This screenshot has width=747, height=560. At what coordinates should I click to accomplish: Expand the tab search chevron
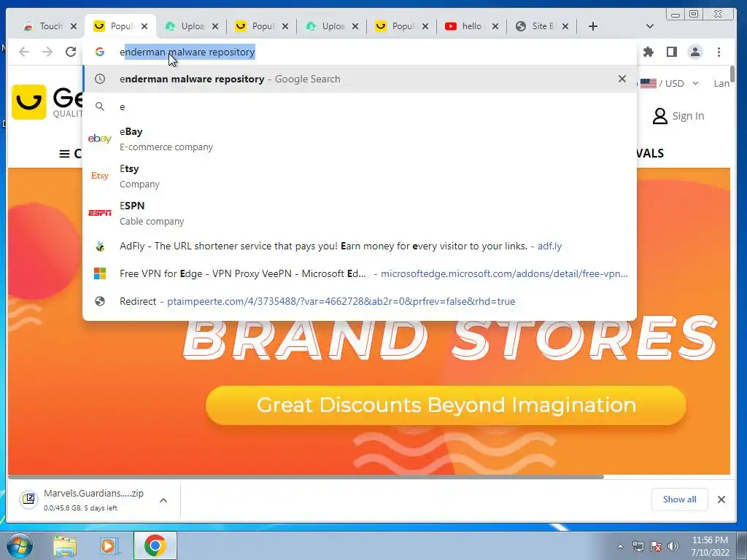(650, 26)
